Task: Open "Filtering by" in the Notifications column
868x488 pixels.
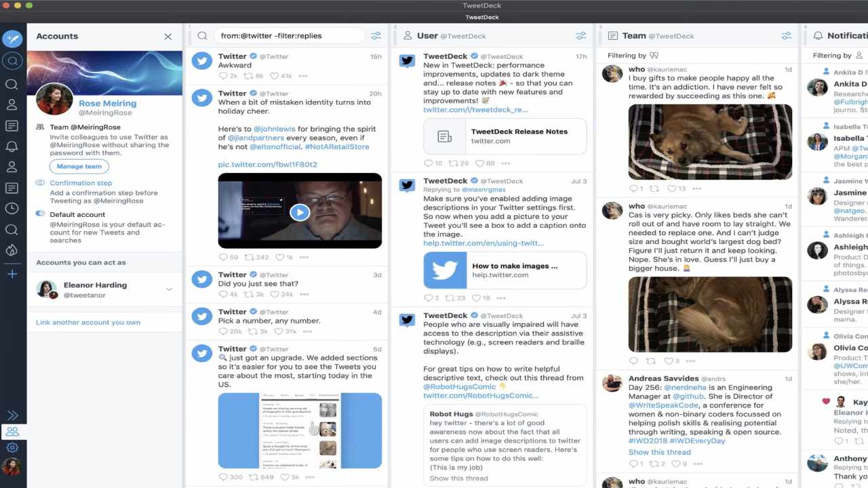Action: tap(837, 56)
